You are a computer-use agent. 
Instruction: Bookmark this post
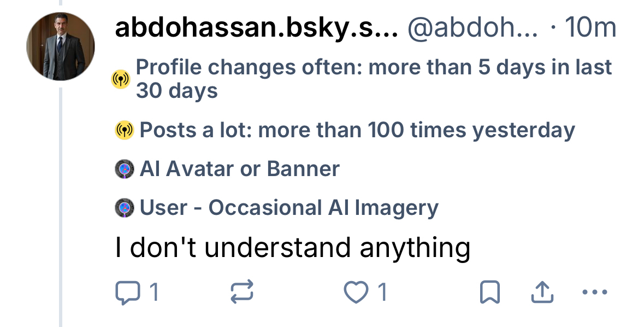pos(489,293)
